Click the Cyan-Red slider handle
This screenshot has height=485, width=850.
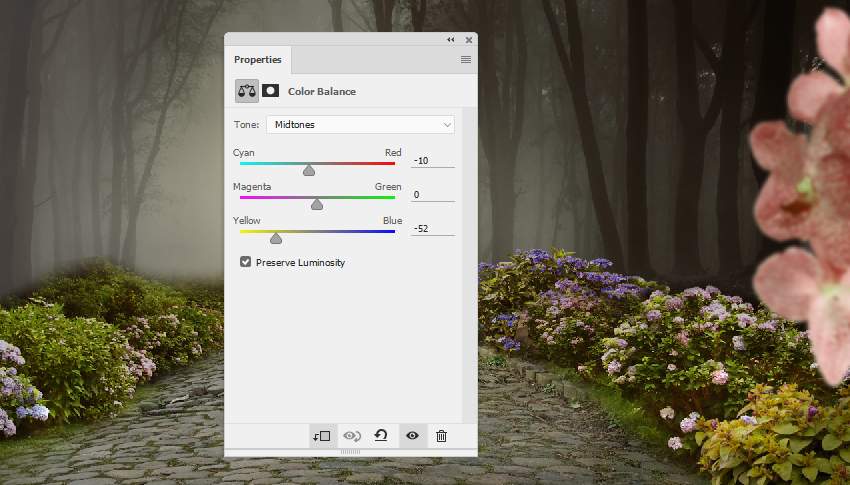pyautogui.click(x=309, y=171)
